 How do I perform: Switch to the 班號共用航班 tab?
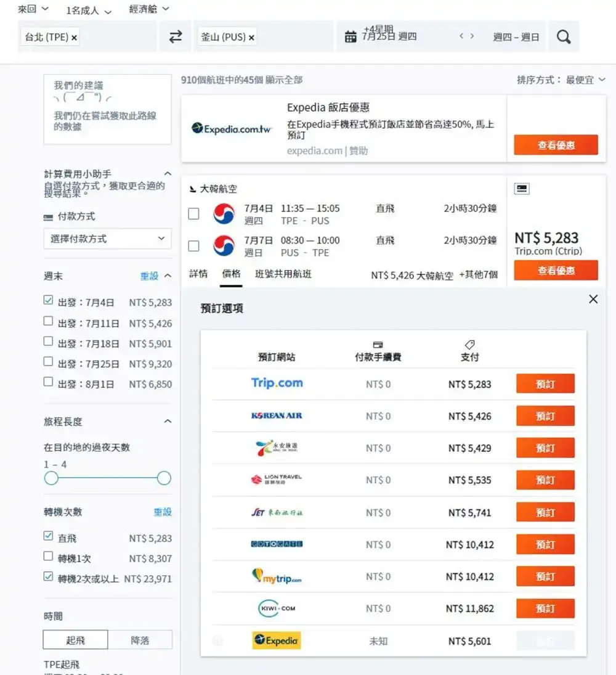coord(283,274)
